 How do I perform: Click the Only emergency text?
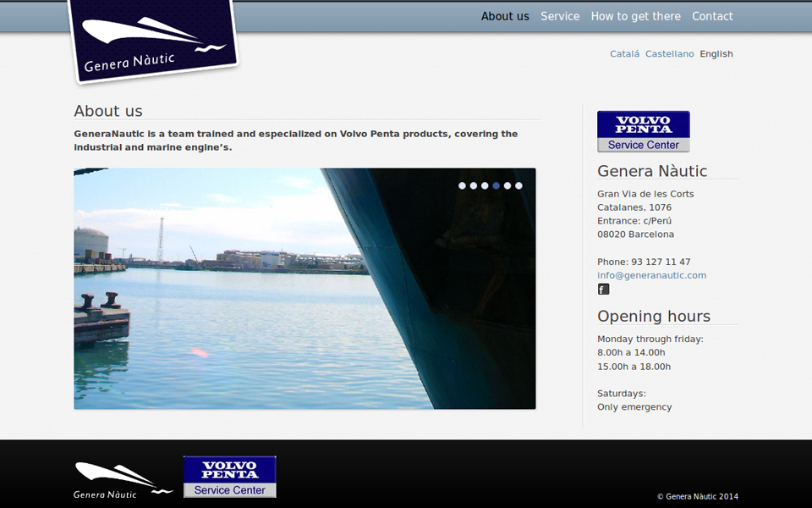[634, 407]
